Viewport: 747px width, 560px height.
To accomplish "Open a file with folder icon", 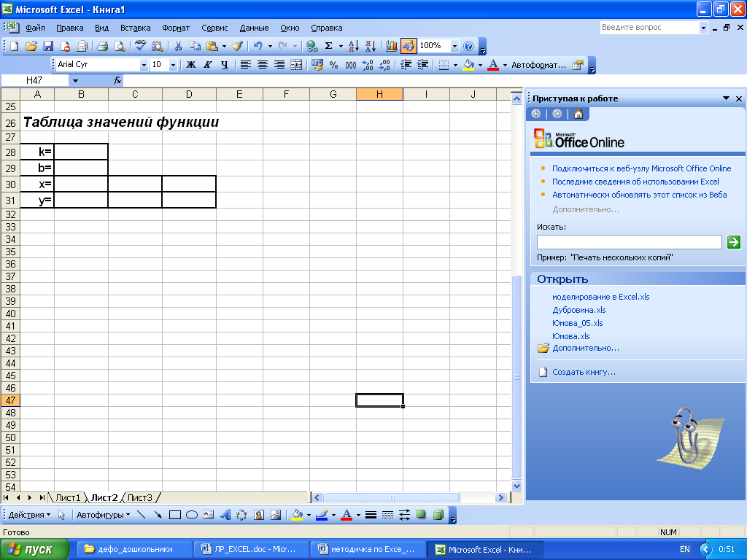I will point(31,46).
